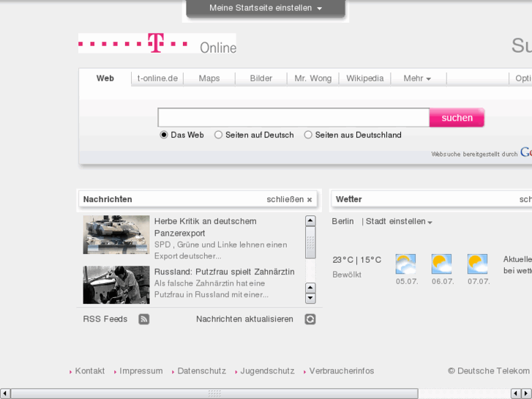Click the pink suchen button
532x399 pixels.
pos(457,117)
